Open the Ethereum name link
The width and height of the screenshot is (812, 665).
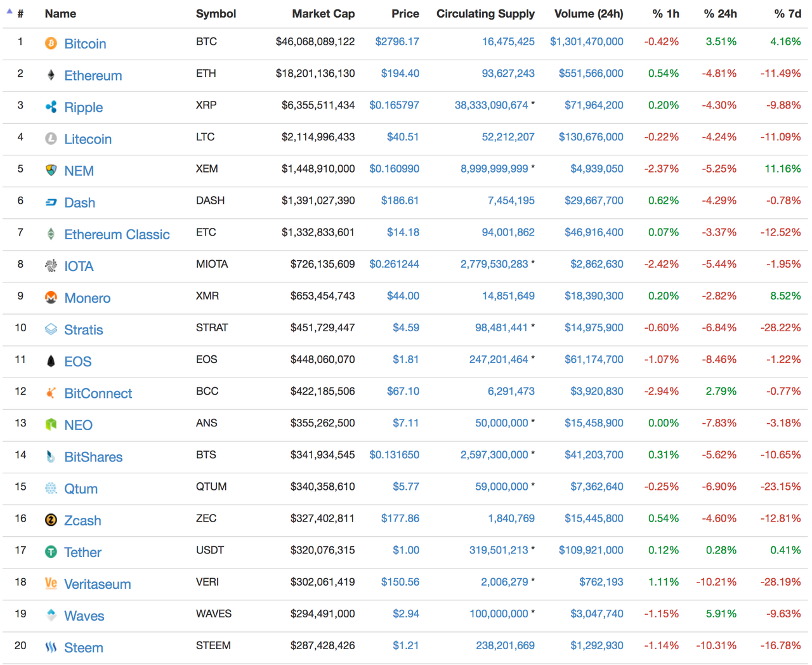93,76
